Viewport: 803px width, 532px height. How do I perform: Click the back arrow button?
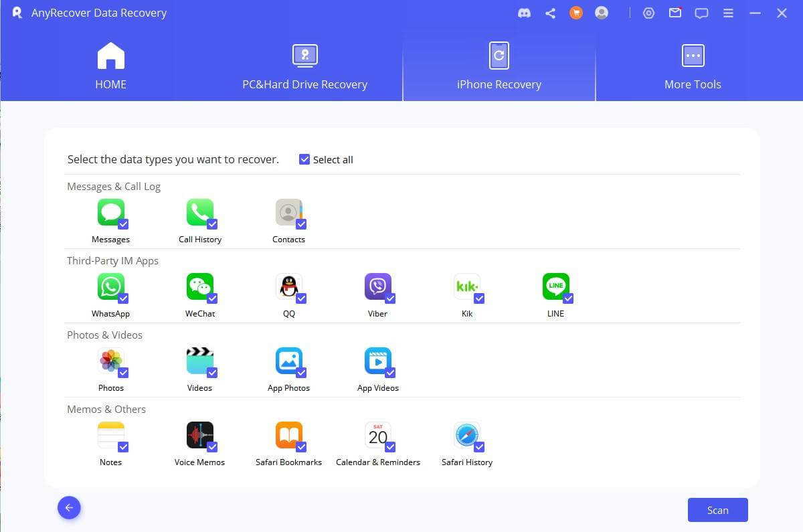[x=69, y=507]
